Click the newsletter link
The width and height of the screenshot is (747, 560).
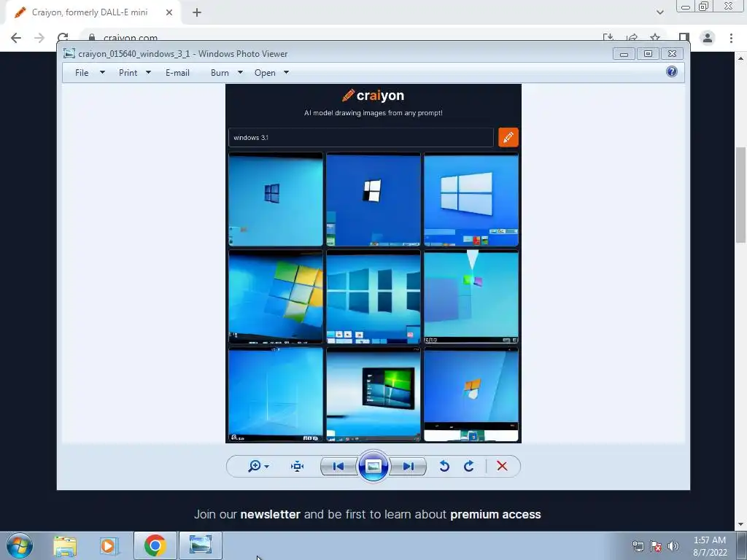click(270, 514)
